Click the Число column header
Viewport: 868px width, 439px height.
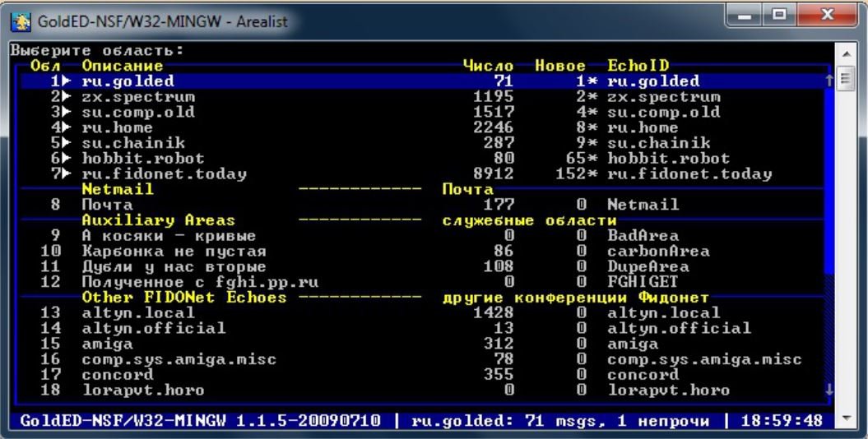(x=488, y=66)
